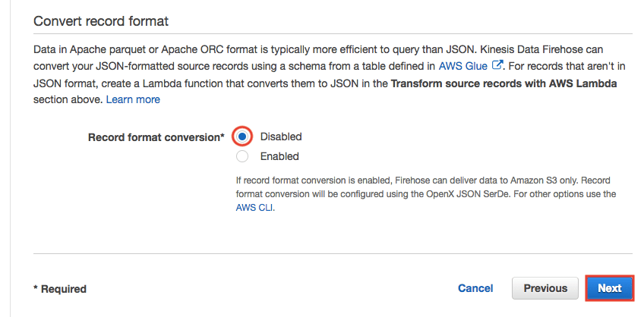Click the external link icon beside AWS Glue
The width and height of the screenshot is (644, 317).
point(498,66)
